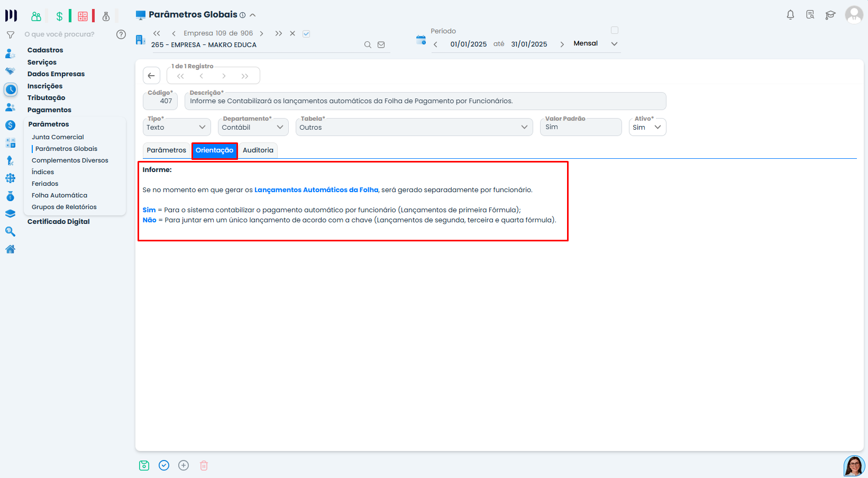Open the red calculator module icon

click(83, 16)
